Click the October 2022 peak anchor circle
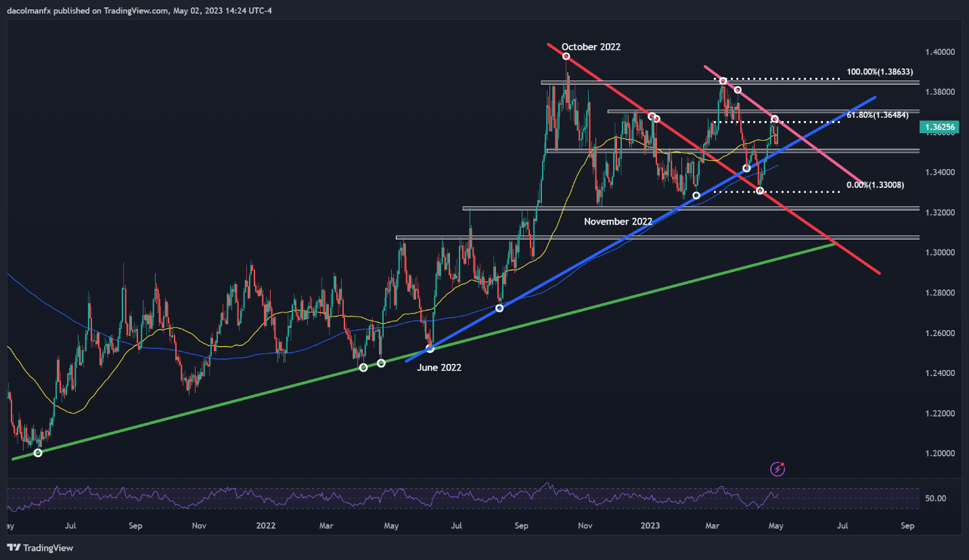Image resolution: width=969 pixels, height=560 pixels. pyautogui.click(x=566, y=56)
